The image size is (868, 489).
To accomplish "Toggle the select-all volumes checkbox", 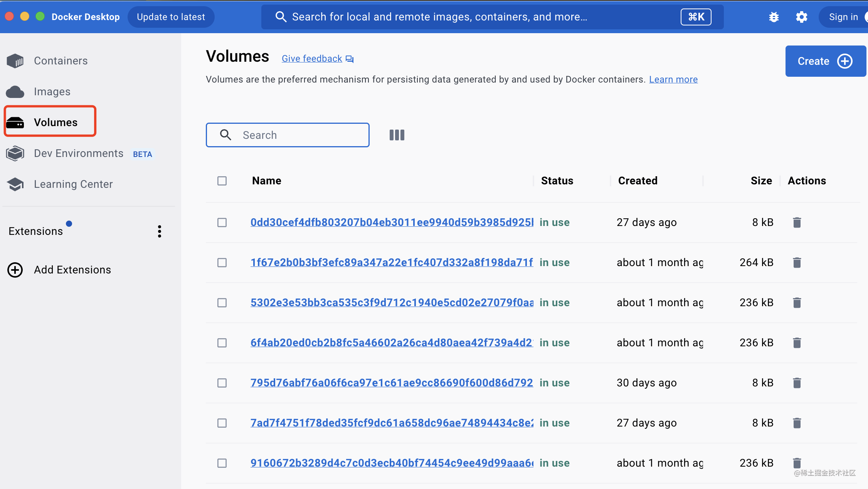I will point(222,181).
